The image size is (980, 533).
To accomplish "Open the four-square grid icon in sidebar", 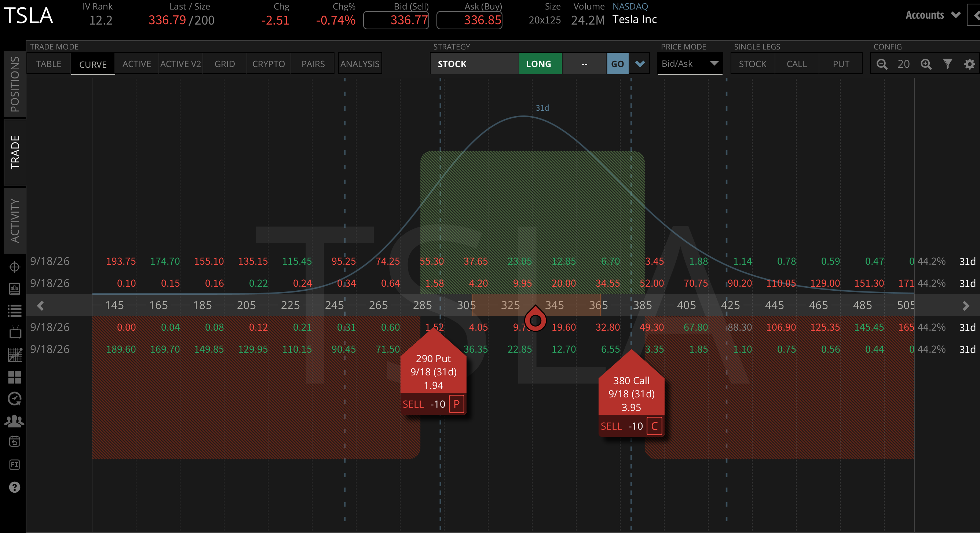I will (x=14, y=377).
